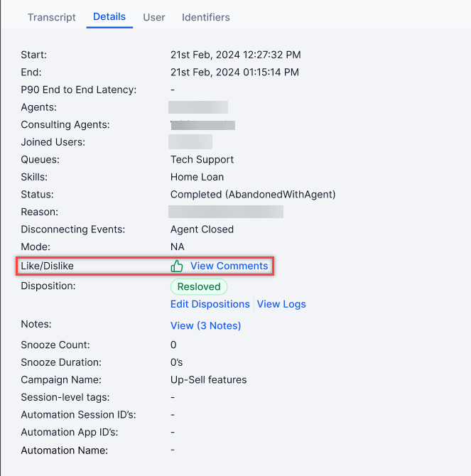The image size is (471, 476).
Task: Click the Tech Support queue value
Action: [202, 160]
